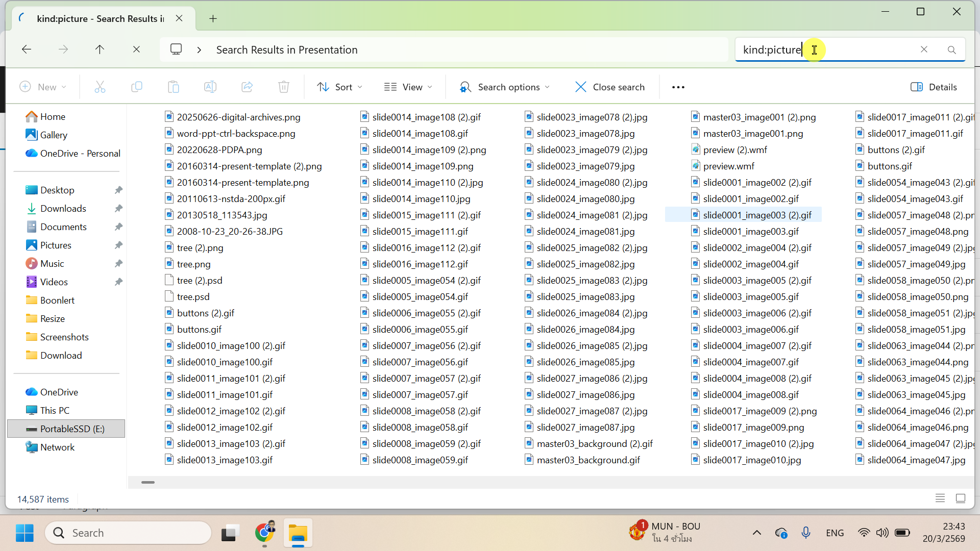
Task: Click the Share icon in toolbar
Action: (247, 87)
